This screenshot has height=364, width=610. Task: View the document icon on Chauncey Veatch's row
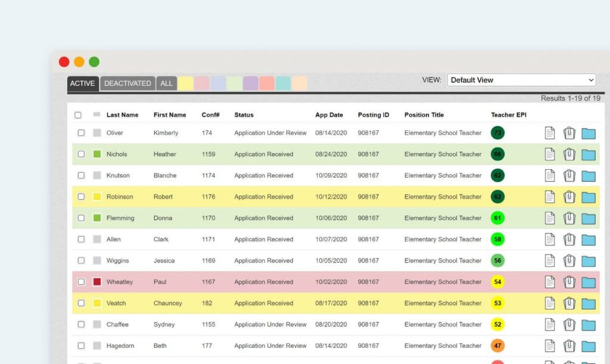(x=549, y=303)
